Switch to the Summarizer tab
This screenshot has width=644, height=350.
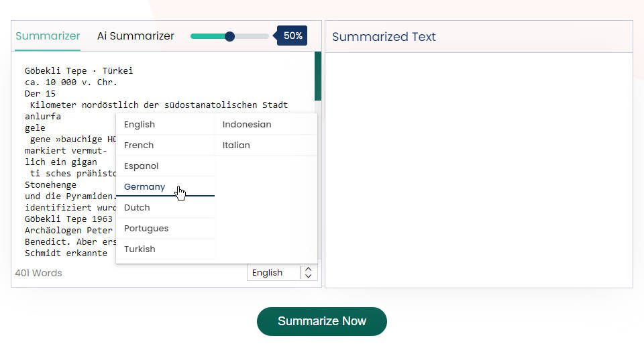[48, 36]
